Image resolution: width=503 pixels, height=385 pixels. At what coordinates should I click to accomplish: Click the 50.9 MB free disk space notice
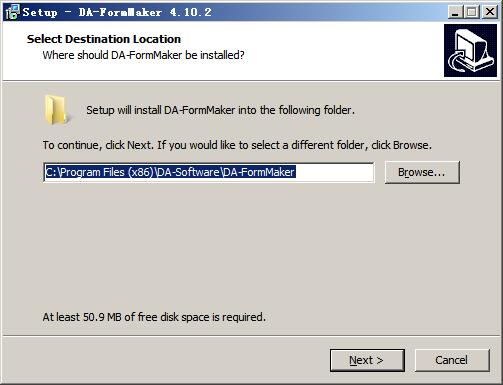(154, 317)
